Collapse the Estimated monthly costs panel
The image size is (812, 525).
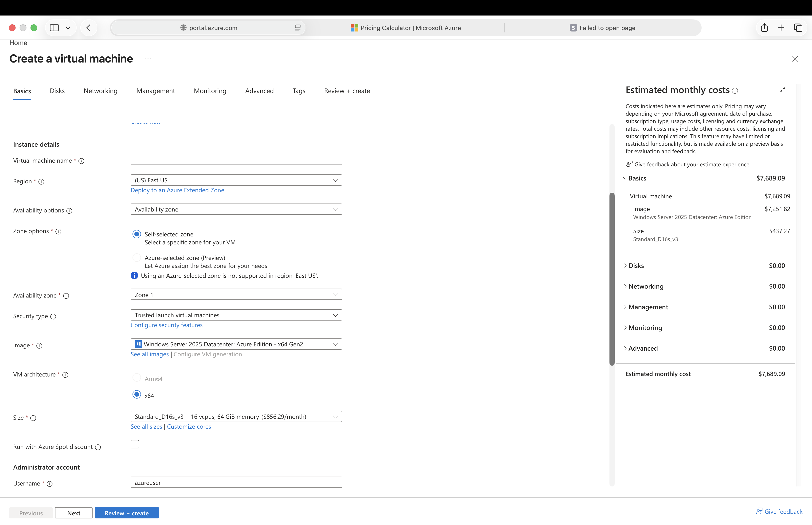(782, 89)
